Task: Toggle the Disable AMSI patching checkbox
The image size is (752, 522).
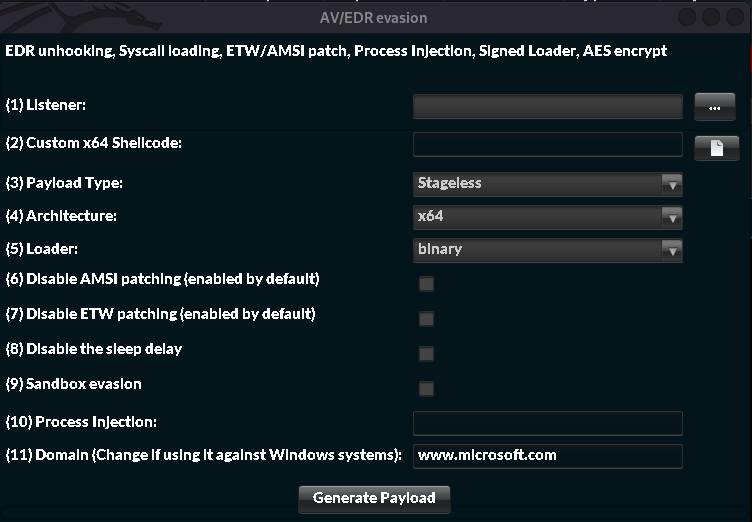Action: (427, 284)
